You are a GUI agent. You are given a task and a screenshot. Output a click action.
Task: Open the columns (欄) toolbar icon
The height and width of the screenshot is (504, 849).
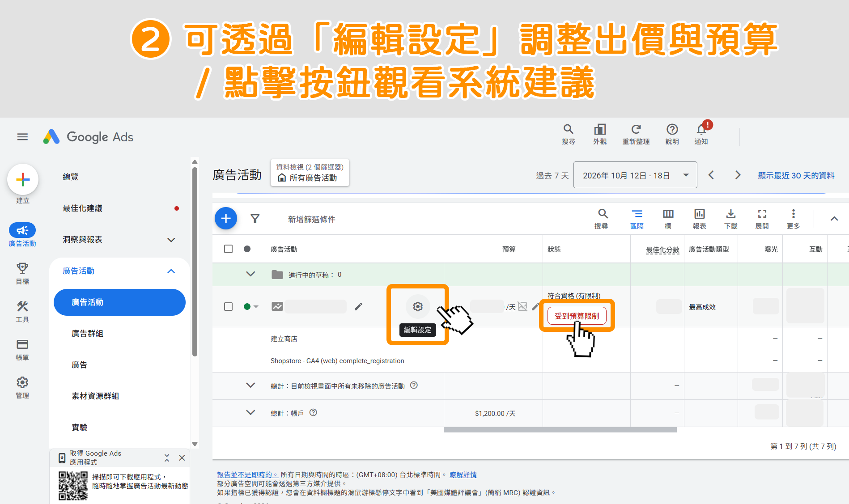point(668,219)
